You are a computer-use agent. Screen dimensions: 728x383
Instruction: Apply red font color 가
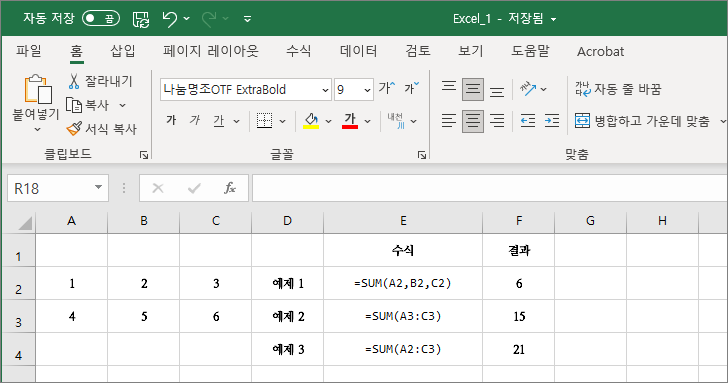click(x=350, y=121)
